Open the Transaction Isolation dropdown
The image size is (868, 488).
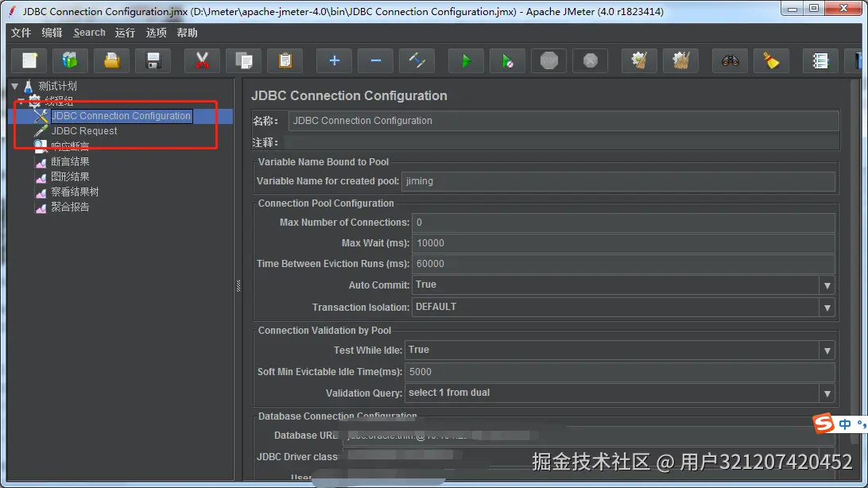827,308
